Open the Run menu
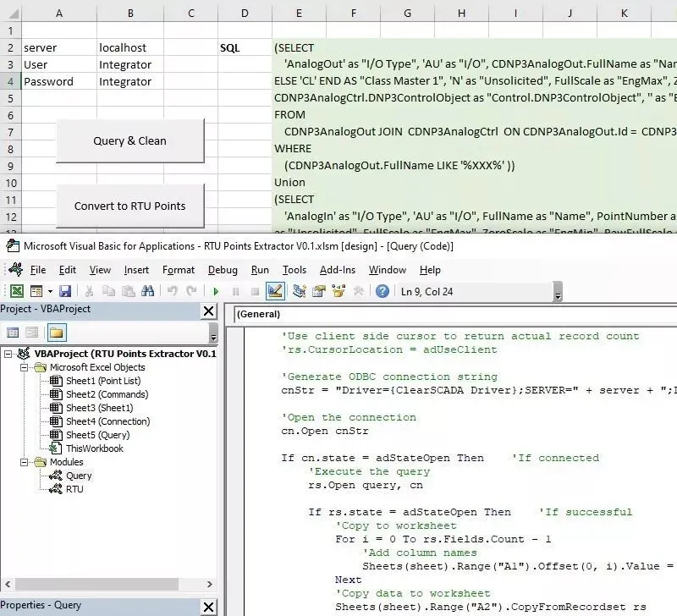Image resolution: width=677 pixels, height=616 pixels. [260, 270]
